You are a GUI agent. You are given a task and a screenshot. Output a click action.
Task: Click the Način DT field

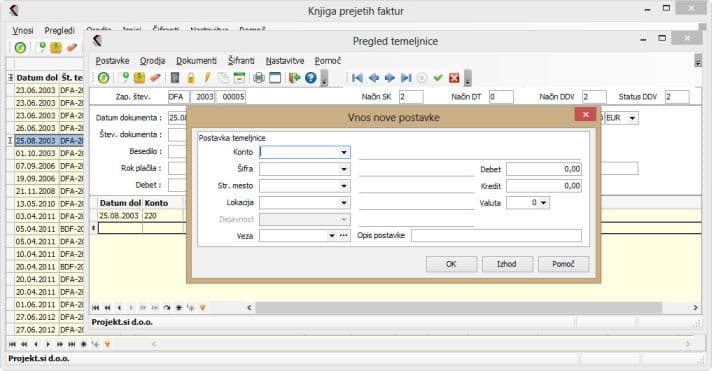[501, 97]
